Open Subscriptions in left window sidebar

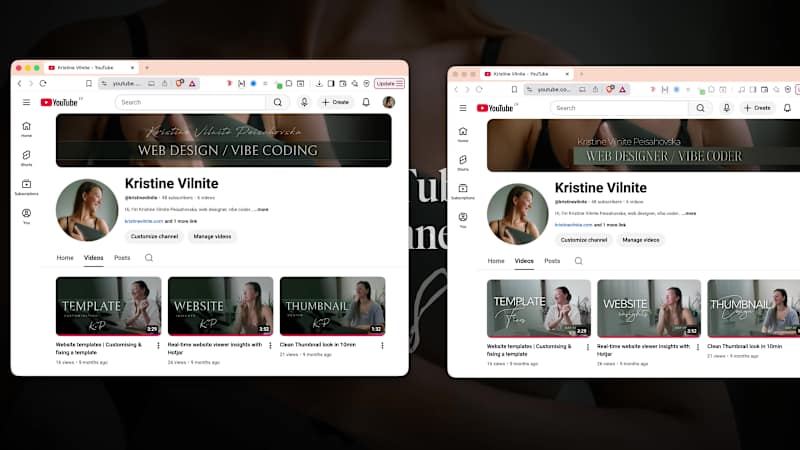pyautogui.click(x=27, y=187)
